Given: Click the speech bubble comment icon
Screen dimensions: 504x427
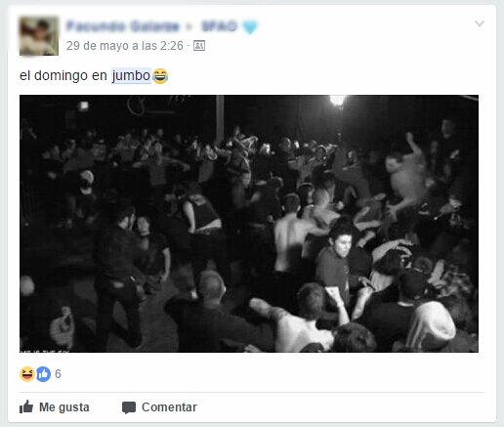Looking at the screenshot, I should click(129, 407).
